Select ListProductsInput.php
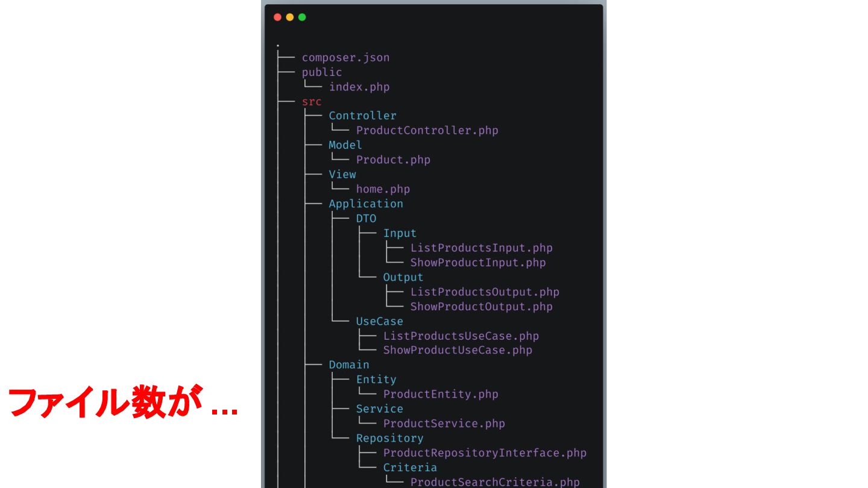868x488 pixels. click(x=481, y=248)
